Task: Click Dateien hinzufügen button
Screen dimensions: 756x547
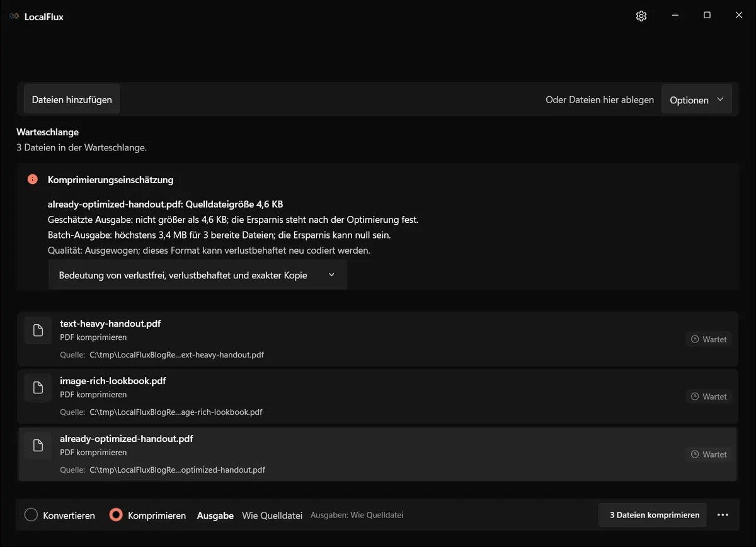Action: [x=72, y=99]
